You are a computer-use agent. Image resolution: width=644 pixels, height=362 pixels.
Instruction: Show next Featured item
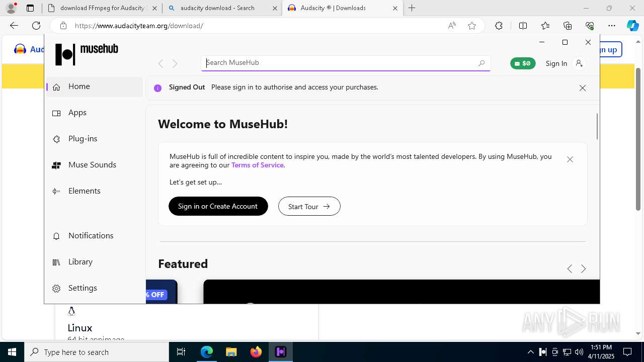[584, 269]
